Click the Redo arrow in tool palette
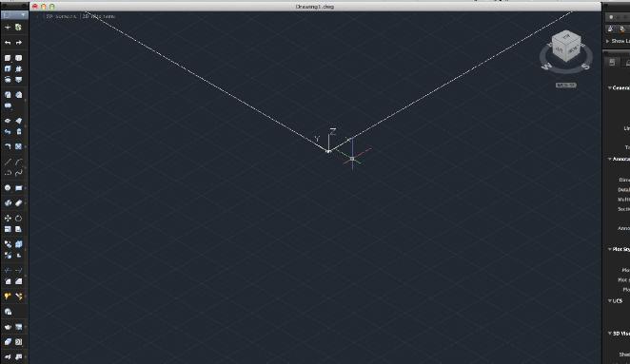The image size is (630, 364). (x=19, y=43)
